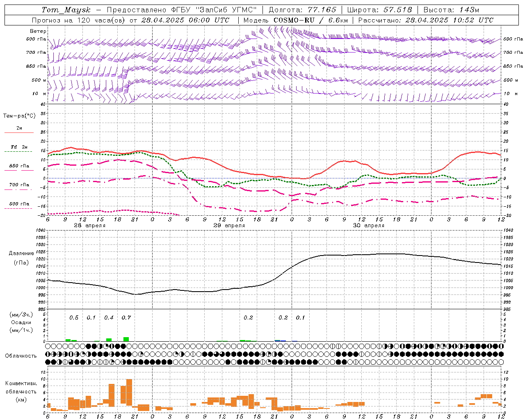Click the tallest green precipitation bar
Image resolution: width=525 pixels, height=420 pixels.
pos(126,339)
